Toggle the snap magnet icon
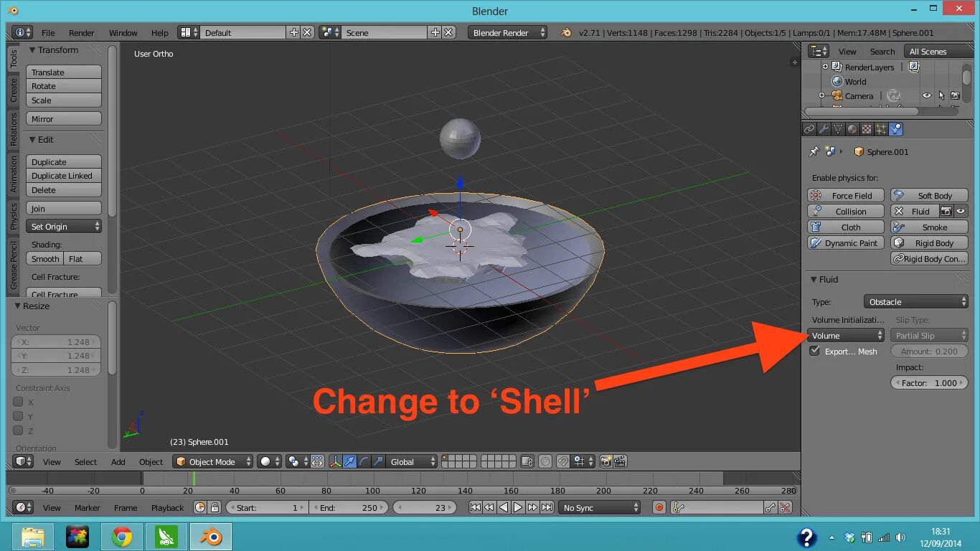The image size is (980, 551). (563, 461)
